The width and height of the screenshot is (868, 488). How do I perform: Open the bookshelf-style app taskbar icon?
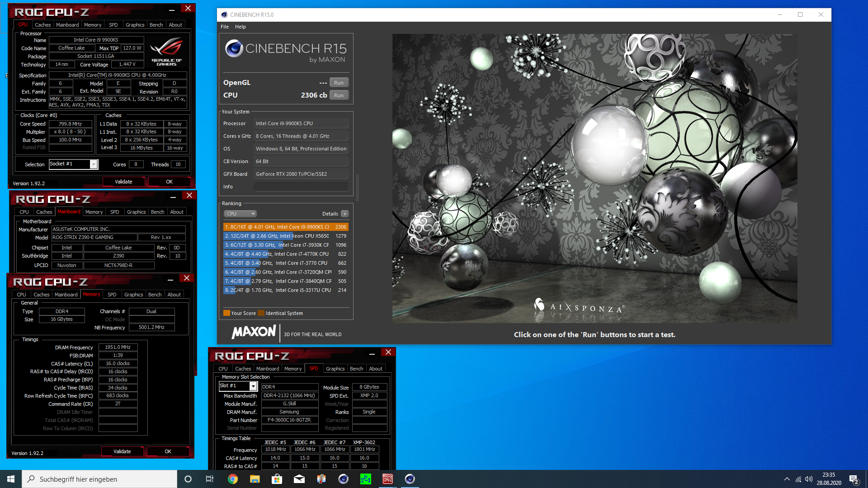point(321,479)
